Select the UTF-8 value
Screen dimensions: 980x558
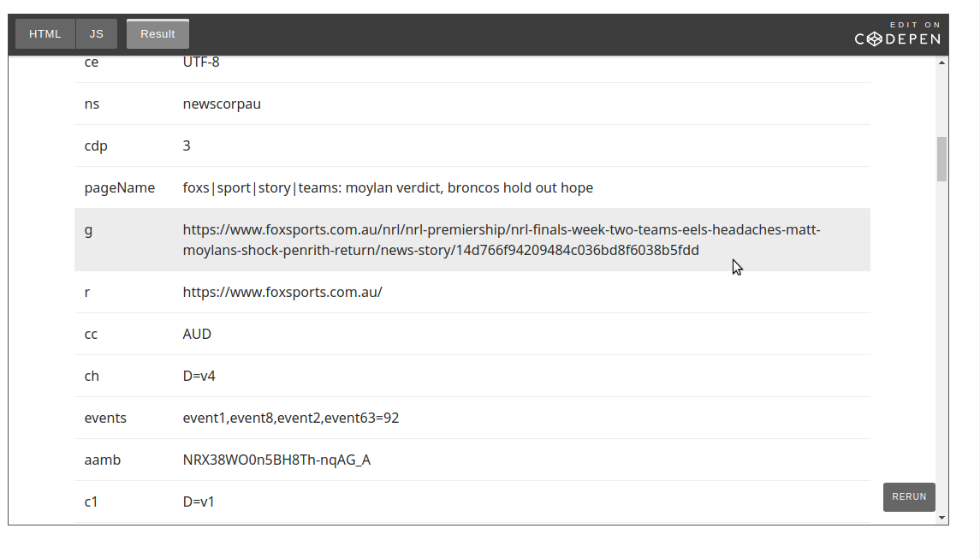200,62
